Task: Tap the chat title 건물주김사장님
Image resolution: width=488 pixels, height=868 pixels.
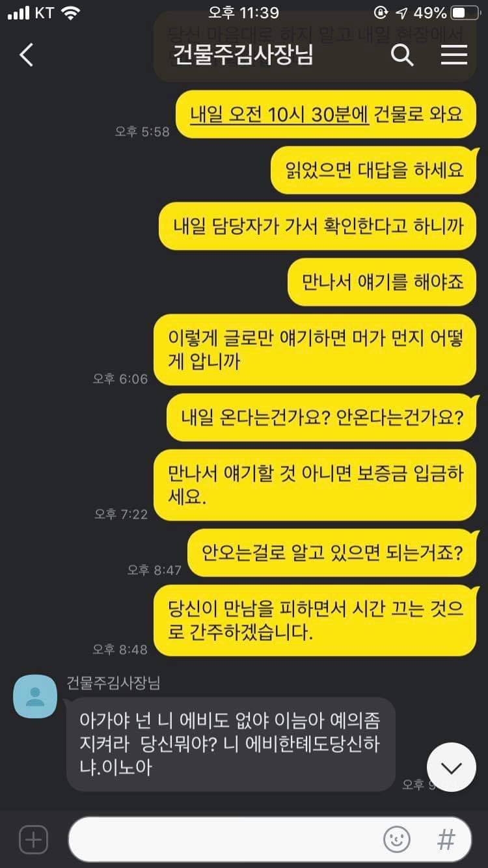Action: coord(243,55)
